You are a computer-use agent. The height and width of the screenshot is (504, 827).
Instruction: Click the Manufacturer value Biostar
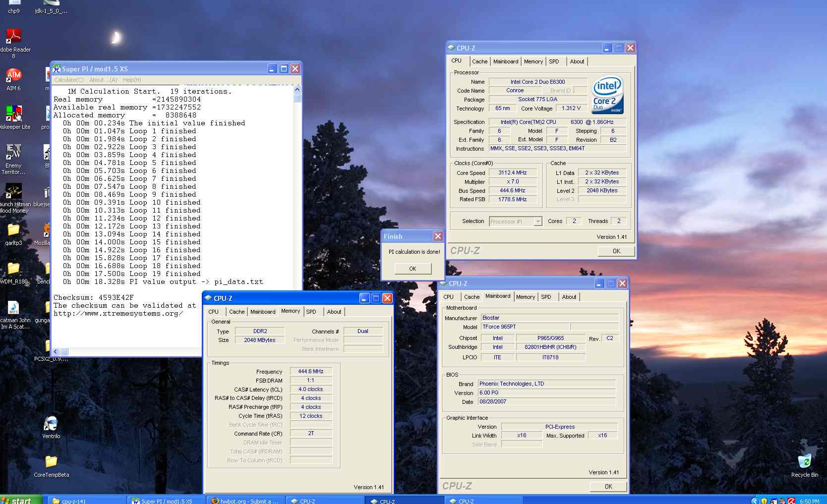pyautogui.click(x=550, y=318)
